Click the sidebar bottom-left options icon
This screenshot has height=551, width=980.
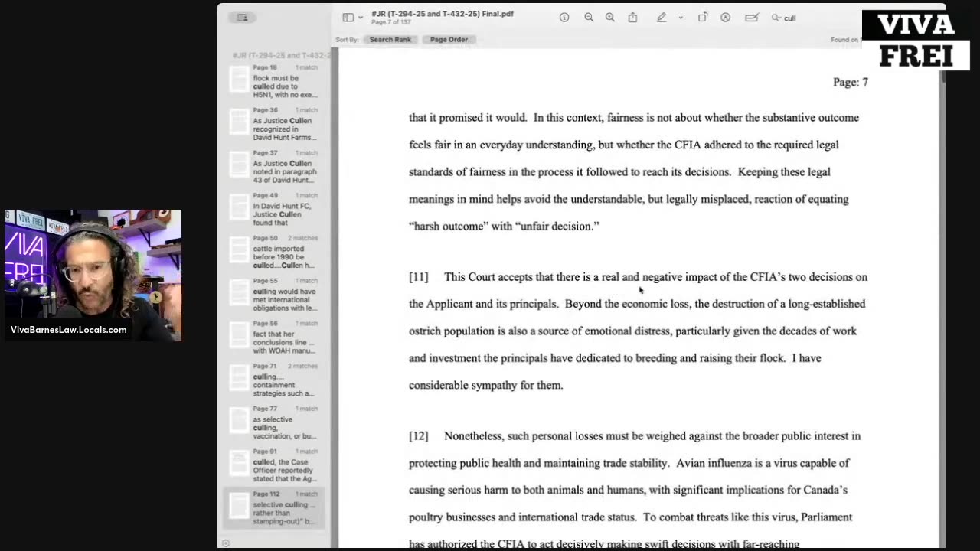click(225, 543)
